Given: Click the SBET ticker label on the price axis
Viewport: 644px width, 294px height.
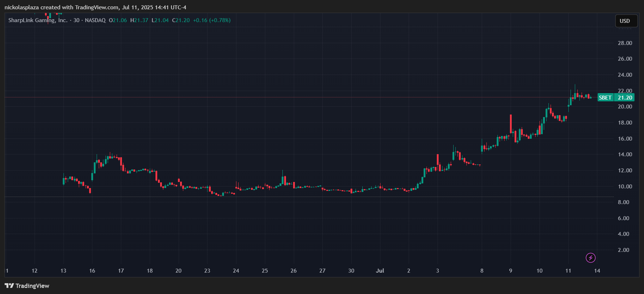Looking at the screenshot, I should pyautogui.click(x=605, y=97).
